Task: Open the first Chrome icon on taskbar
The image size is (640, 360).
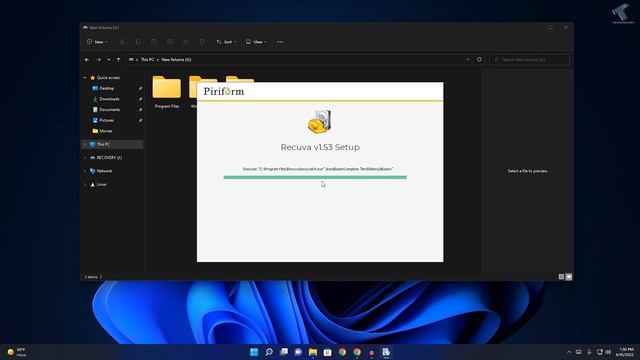Action: pos(342,352)
